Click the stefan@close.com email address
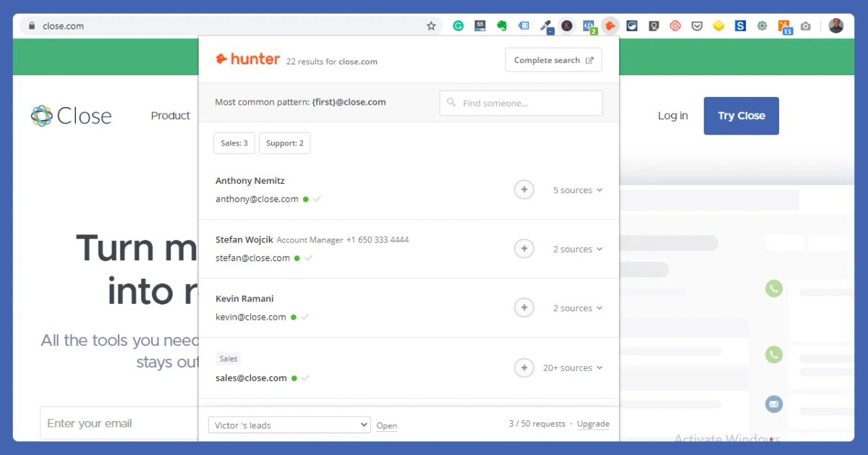This screenshot has height=455, width=868. pos(252,258)
